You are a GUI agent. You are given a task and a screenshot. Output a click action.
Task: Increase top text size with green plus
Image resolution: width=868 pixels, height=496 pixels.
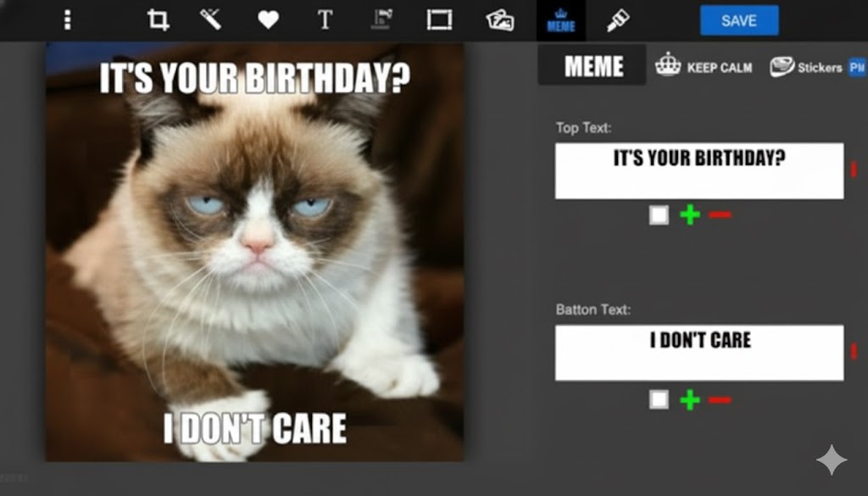click(690, 215)
